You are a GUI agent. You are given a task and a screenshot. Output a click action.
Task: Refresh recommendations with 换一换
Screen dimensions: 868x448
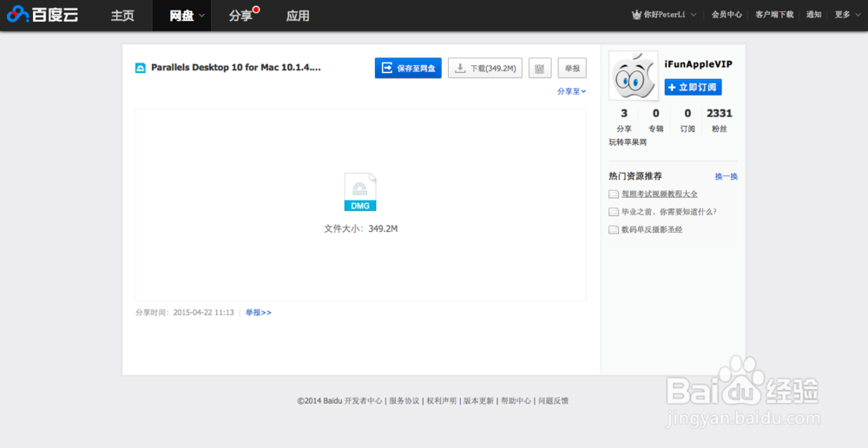727,176
